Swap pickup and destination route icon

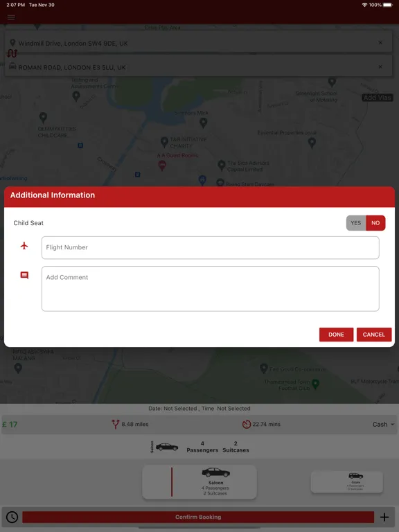(x=12, y=53)
